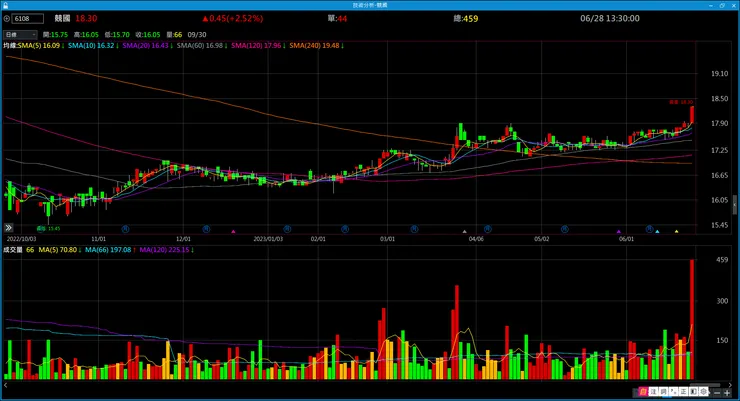This screenshot has width=740, height=401.
Task: Click the purple triangle marker before 06/01
Action: click(x=619, y=232)
